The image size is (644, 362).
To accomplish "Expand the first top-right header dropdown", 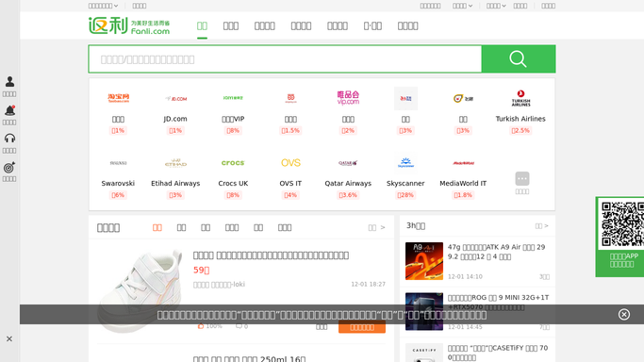I will [x=462, y=6].
